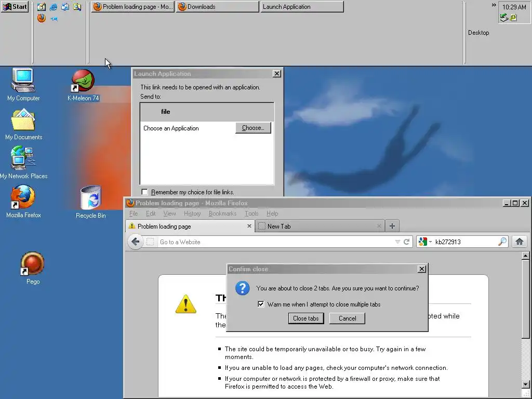Open a new tab with plus button
Image resolution: width=532 pixels, height=399 pixels.
[x=392, y=226]
